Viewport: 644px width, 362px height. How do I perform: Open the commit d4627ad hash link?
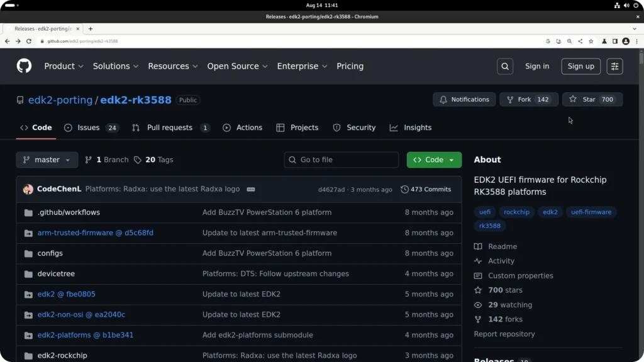331,190
